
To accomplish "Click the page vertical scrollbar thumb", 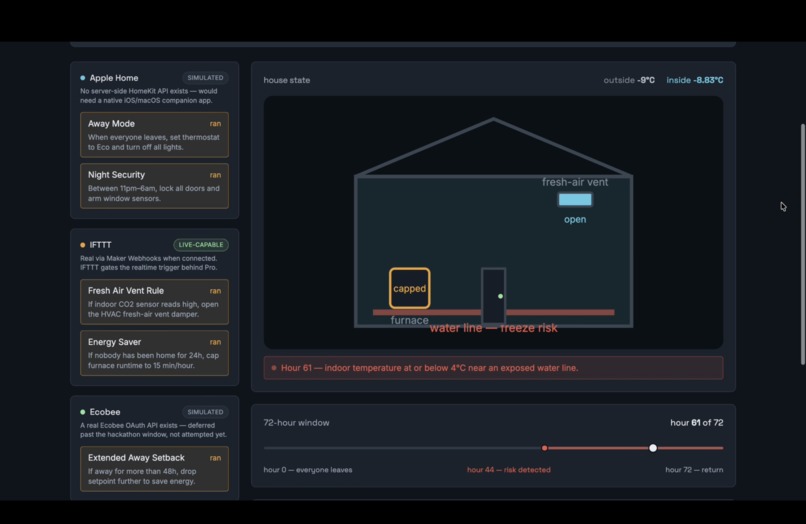I will pyautogui.click(x=803, y=244).
